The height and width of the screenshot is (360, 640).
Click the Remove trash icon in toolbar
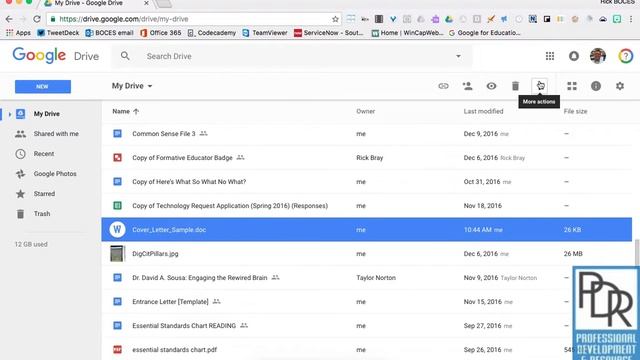(x=516, y=86)
